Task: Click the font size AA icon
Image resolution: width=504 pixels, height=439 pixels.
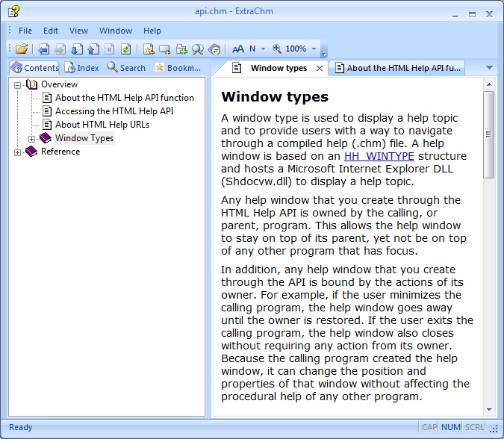Action: [238, 49]
